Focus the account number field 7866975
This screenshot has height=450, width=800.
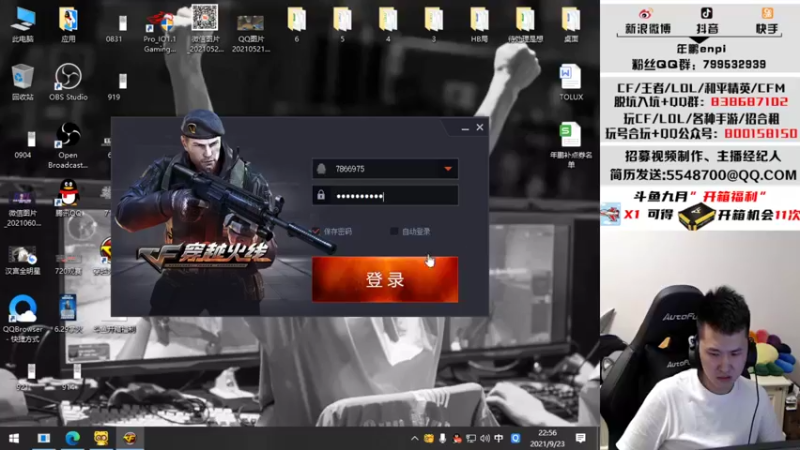[385, 169]
